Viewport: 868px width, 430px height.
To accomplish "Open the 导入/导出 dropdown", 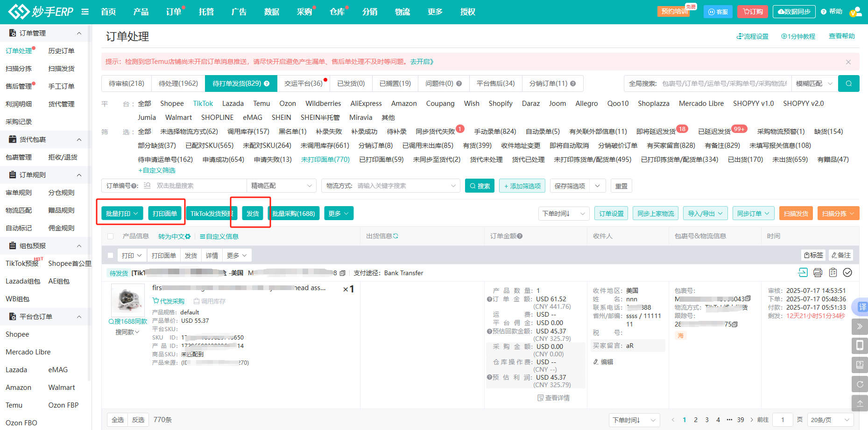I will [x=705, y=214].
